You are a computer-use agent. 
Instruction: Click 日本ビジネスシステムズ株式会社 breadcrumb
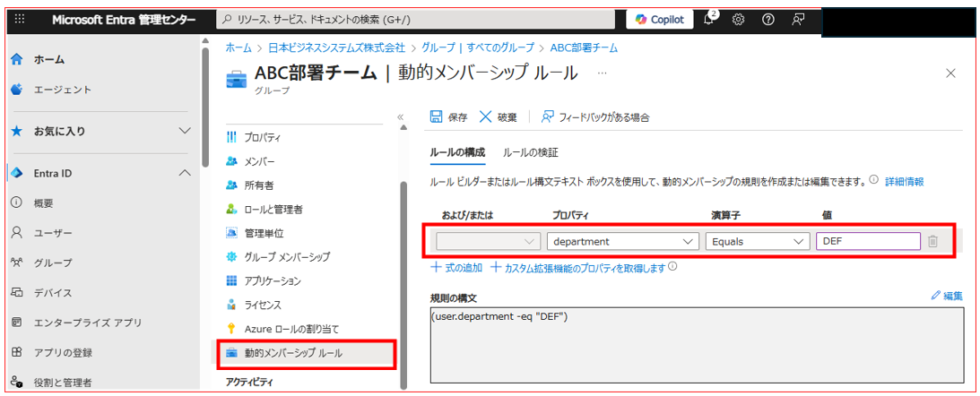pyautogui.click(x=337, y=47)
